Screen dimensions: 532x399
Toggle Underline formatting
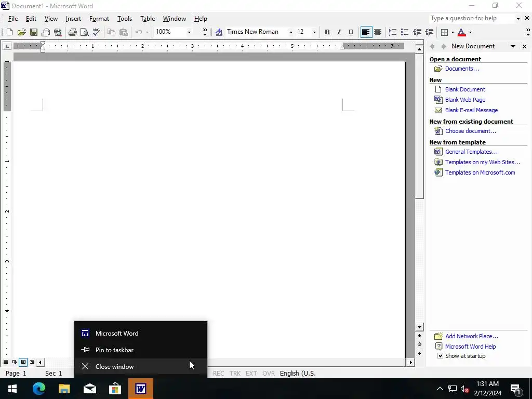pyautogui.click(x=351, y=32)
